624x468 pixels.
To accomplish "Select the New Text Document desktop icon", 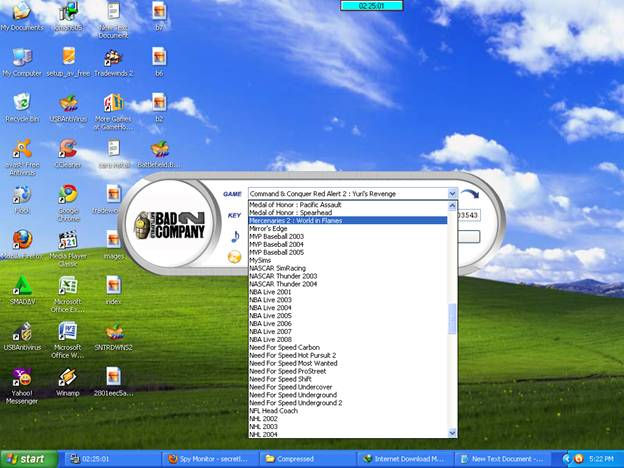I will [113, 20].
